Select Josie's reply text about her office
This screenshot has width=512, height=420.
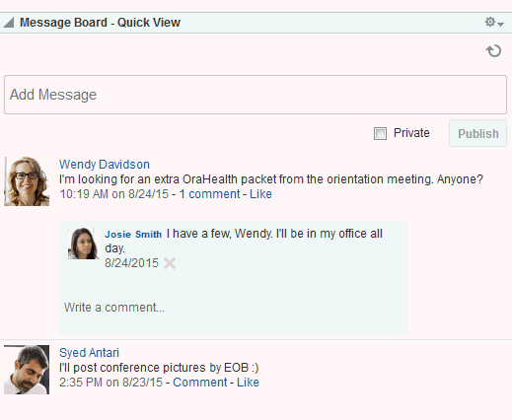[x=244, y=241]
